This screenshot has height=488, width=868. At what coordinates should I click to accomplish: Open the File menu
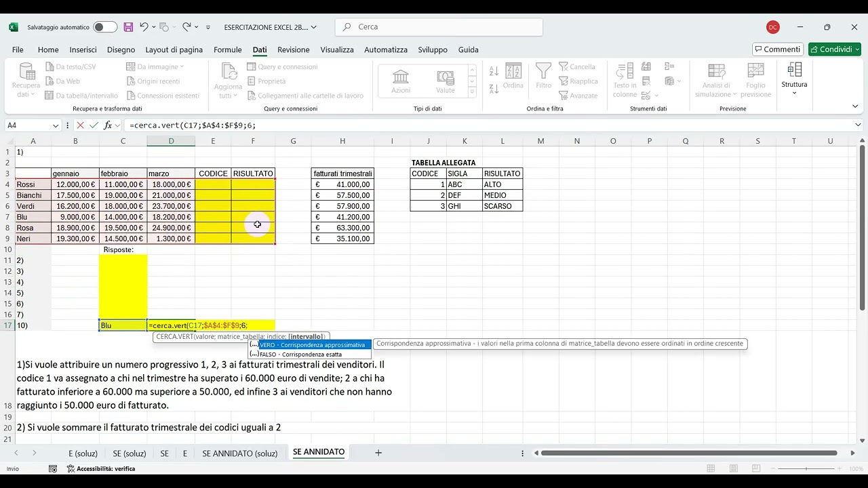(18, 49)
